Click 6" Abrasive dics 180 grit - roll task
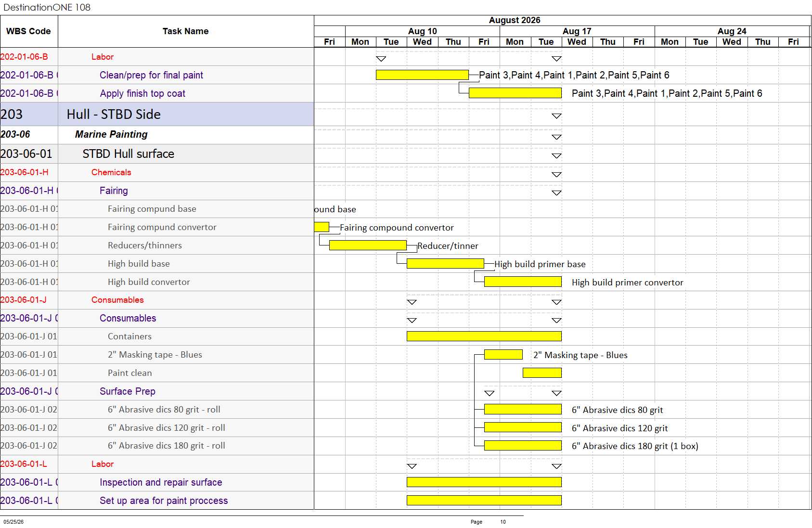 [x=167, y=446]
